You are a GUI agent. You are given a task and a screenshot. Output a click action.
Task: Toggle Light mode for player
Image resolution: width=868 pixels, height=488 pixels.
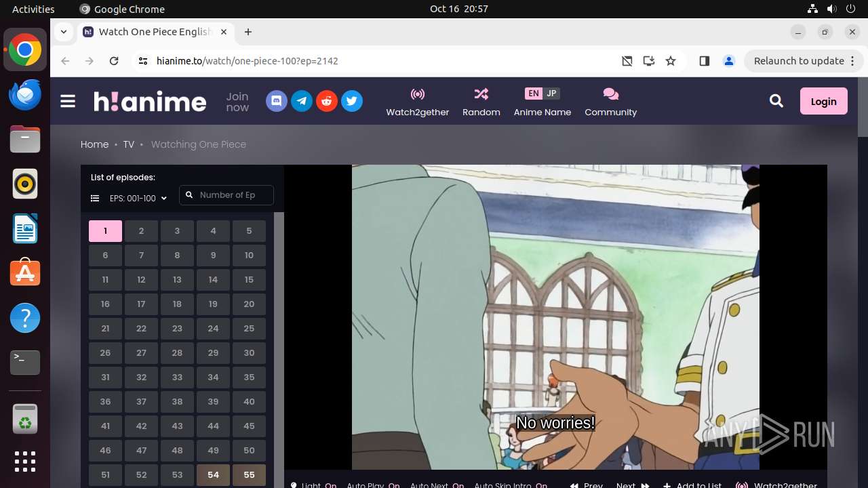coord(313,485)
